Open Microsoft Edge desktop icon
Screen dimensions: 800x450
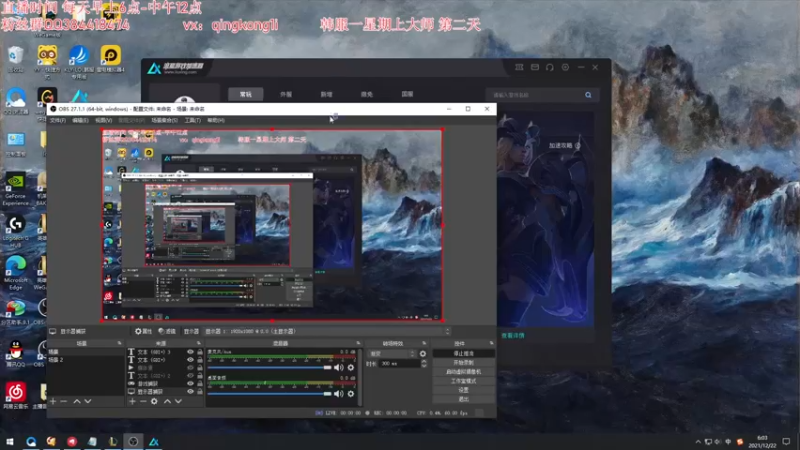tap(15, 273)
